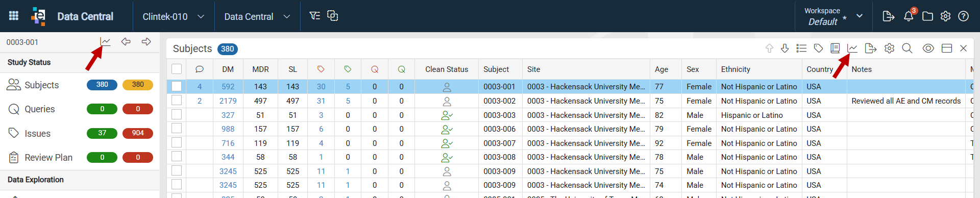This screenshot has height=198, width=980.
Task: Click the blue 380 Subjects badge in sidebar
Action: coord(102,85)
